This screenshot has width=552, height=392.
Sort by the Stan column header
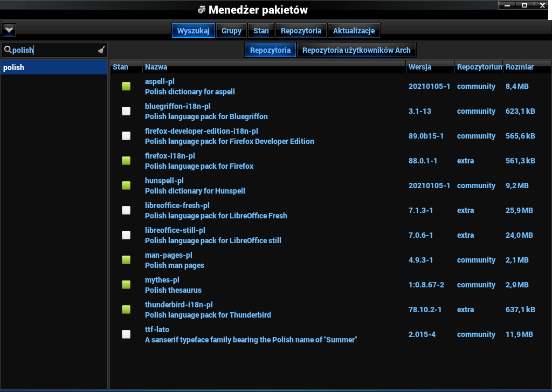pos(126,67)
